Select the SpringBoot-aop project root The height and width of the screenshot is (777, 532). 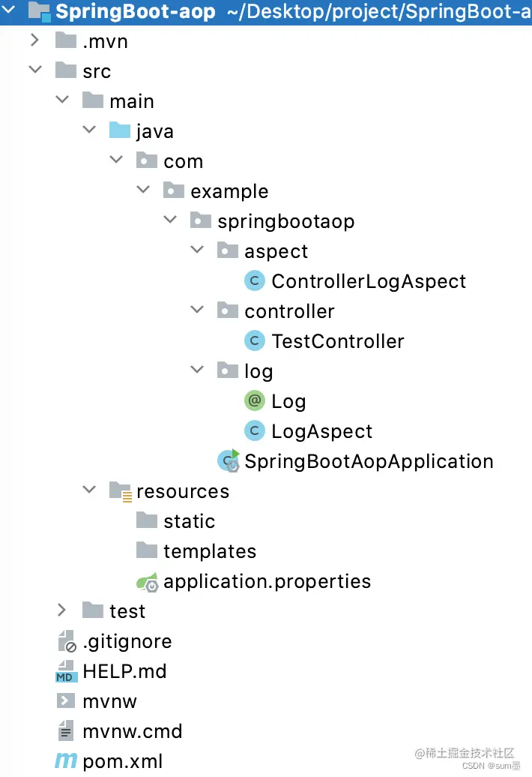coord(135,12)
